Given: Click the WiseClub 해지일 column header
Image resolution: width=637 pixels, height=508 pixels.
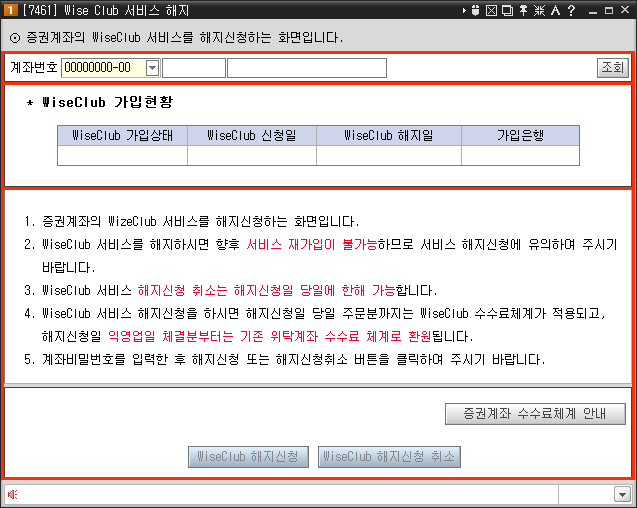Looking at the screenshot, I should 389,135.
